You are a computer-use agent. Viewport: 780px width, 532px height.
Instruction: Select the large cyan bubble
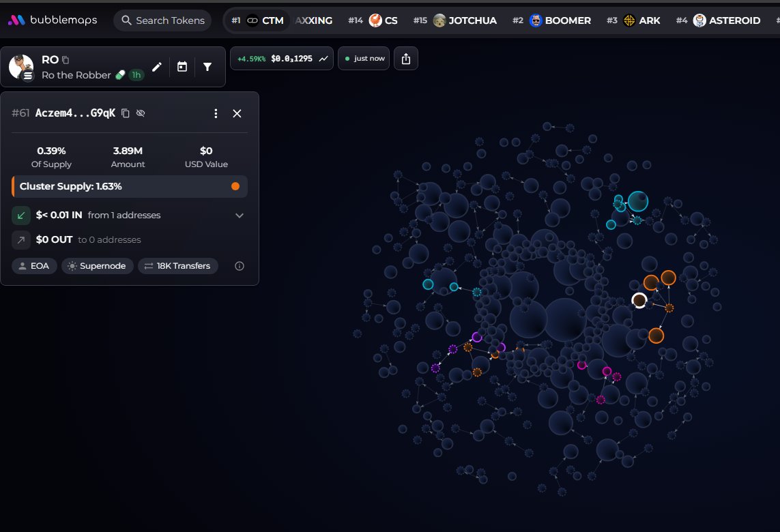(x=638, y=201)
